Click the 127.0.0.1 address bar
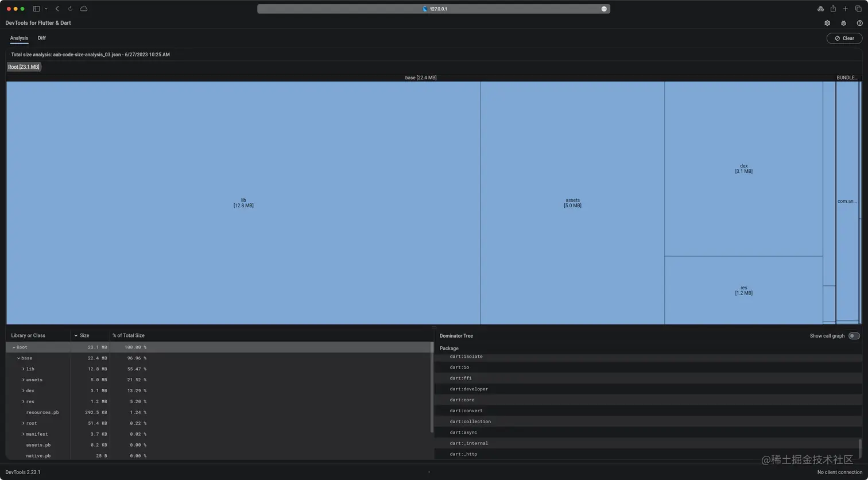The height and width of the screenshot is (480, 868). pos(433,9)
